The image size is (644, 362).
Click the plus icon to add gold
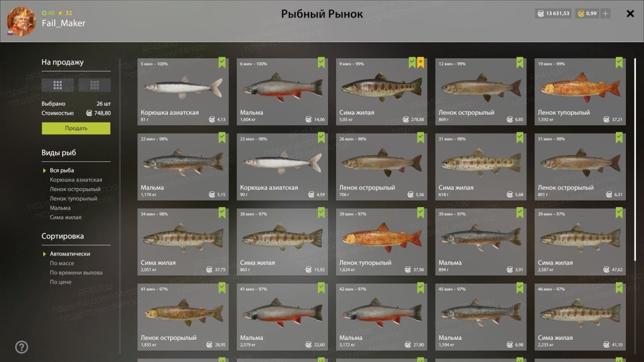pyautogui.click(x=605, y=14)
